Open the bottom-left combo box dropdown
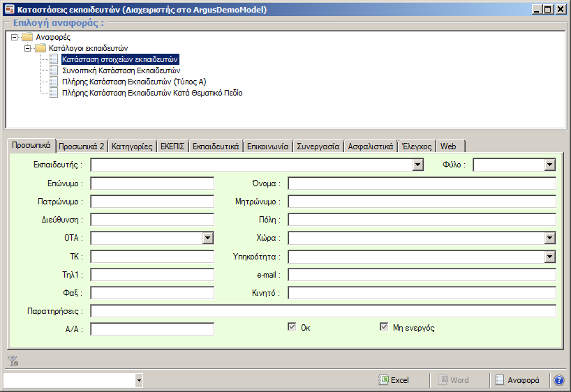The image size is (571, 392). point(139,380)
